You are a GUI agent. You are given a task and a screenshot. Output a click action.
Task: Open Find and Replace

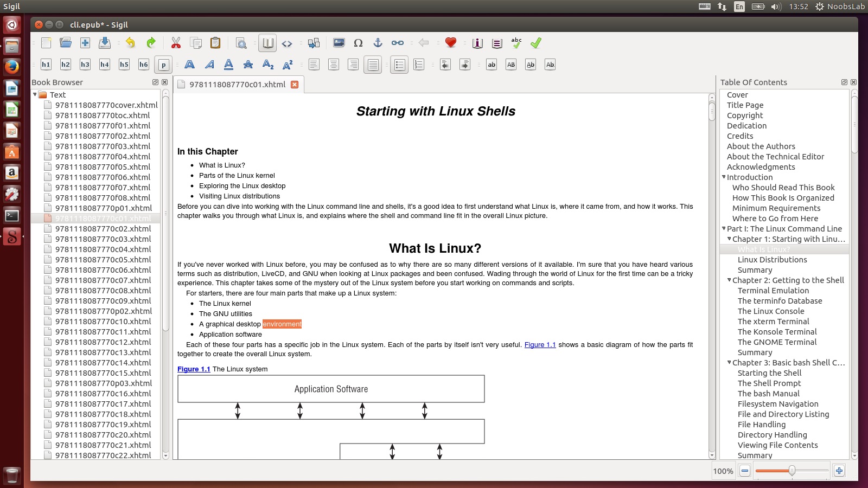coord(241,43)
